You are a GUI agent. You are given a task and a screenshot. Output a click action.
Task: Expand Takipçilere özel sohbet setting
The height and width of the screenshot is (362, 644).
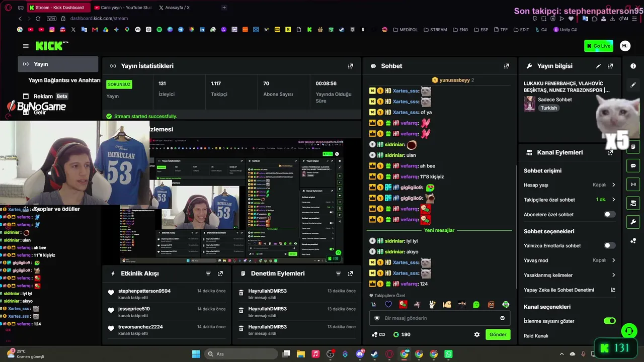(570, 200)
